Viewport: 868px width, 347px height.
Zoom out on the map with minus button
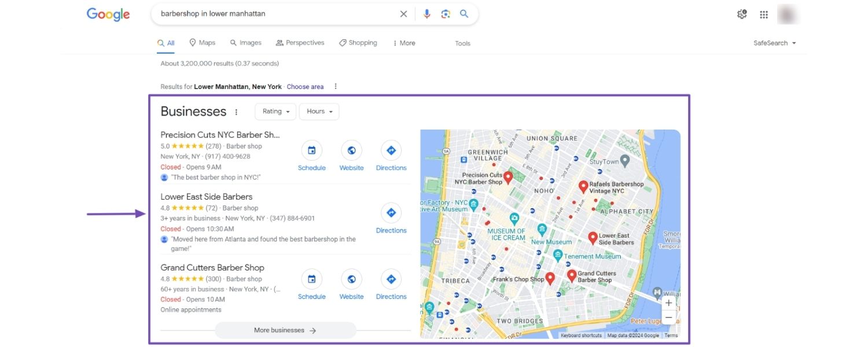668,318
